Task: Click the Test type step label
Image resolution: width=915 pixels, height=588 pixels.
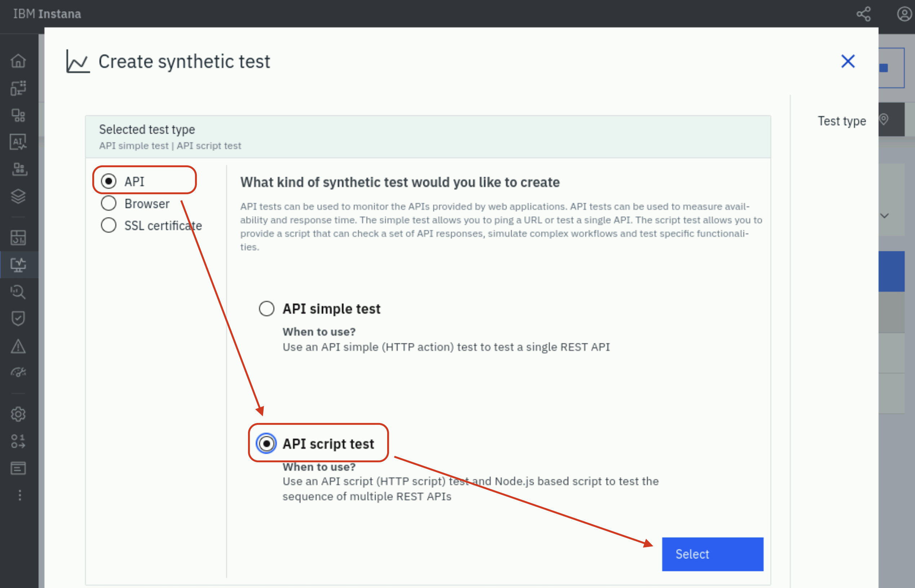Action: click(842, 121)
